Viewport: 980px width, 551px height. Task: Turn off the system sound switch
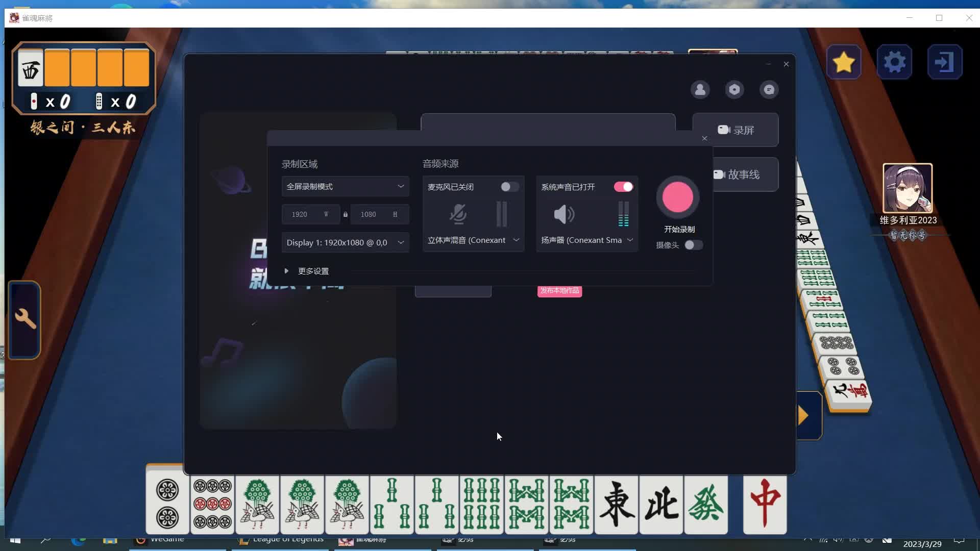[623, 187]
